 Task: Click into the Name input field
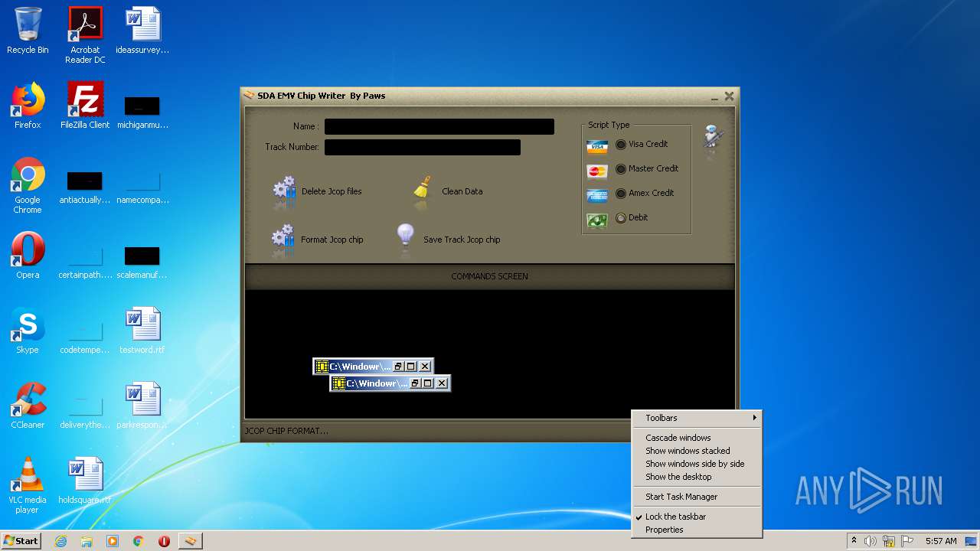439,126
